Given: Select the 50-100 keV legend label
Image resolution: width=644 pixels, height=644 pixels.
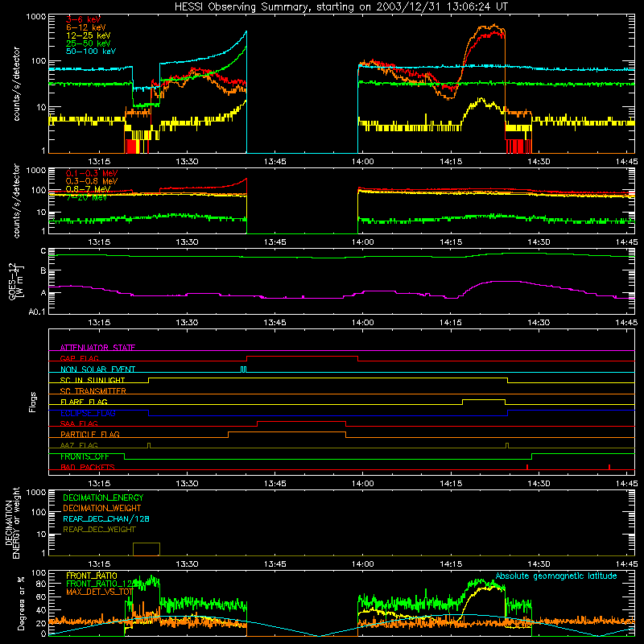Looking at the screenshot, I should [91, 51].
